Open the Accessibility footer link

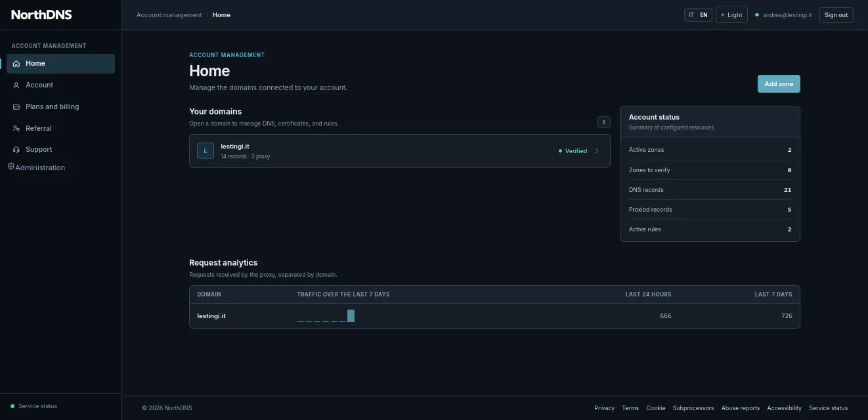click(785, 408)
